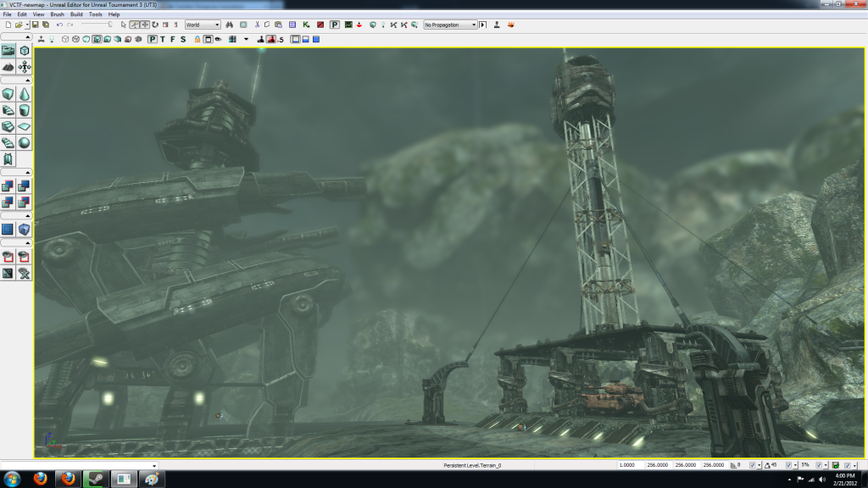Show all hidden actors
The height and width of the screenshot is (488, 868).
pyautogui.click(x=25, y=273)
